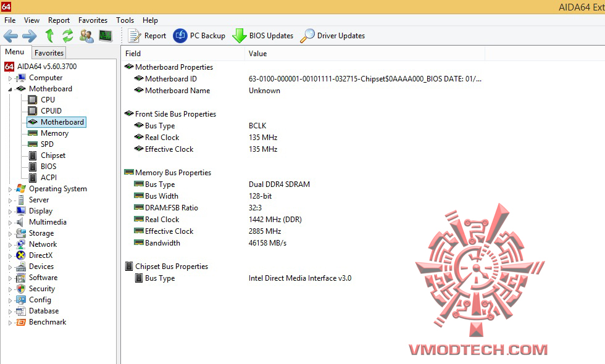Click the Database tree icon
Screen dimensions: 605x364
(21, 311)
